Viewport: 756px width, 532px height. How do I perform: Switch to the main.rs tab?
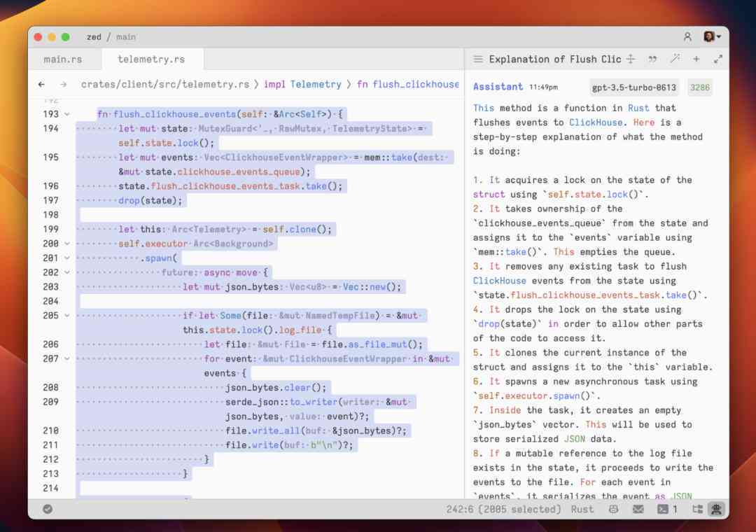(63, 59)
